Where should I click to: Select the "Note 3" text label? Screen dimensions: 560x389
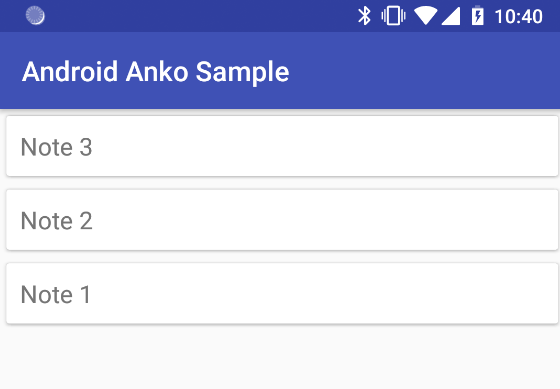coord(56,147)
